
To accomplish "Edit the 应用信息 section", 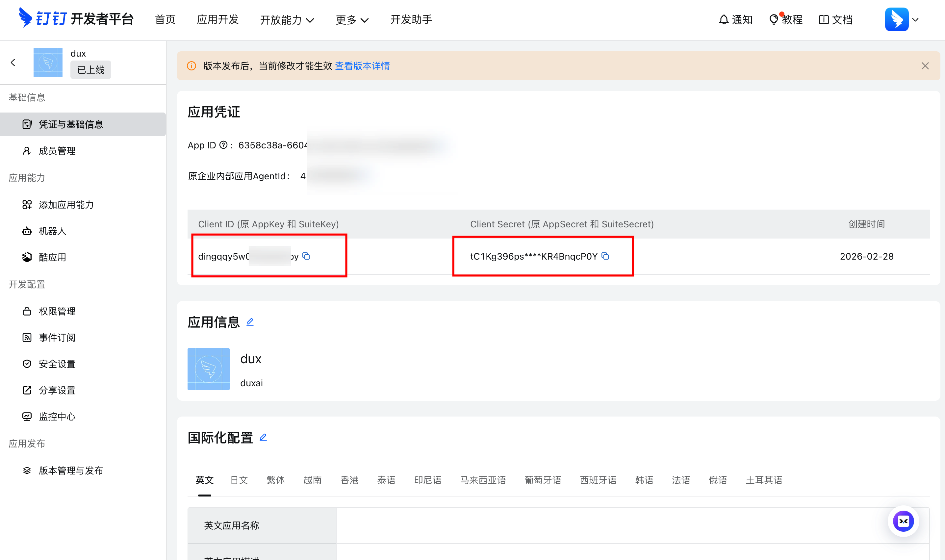I will pyautogui.click(x=250, y=322).
